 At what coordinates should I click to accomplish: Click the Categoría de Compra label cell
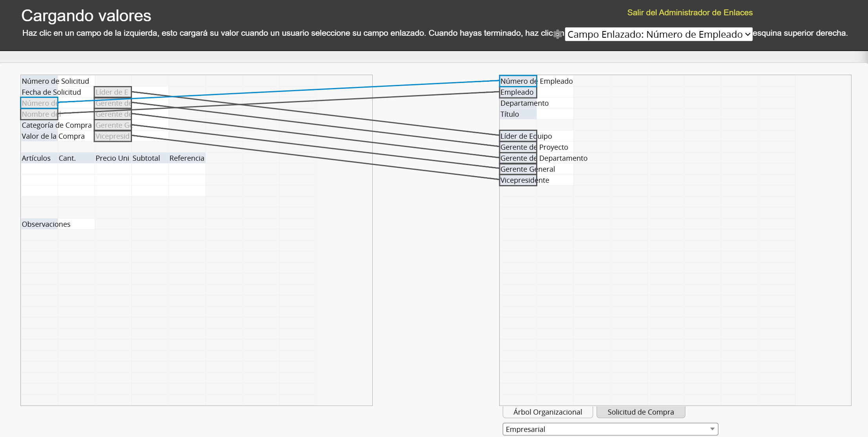39,125
